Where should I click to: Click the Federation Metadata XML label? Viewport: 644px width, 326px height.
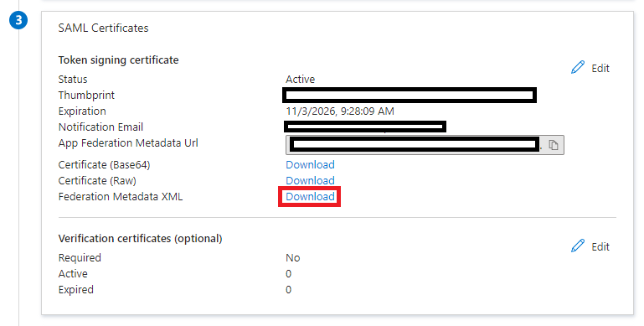click(x=121, y=196)
